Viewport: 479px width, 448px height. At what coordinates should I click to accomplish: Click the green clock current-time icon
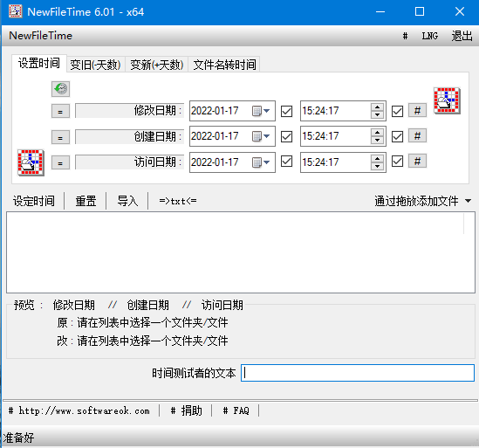tap(60, 89)
